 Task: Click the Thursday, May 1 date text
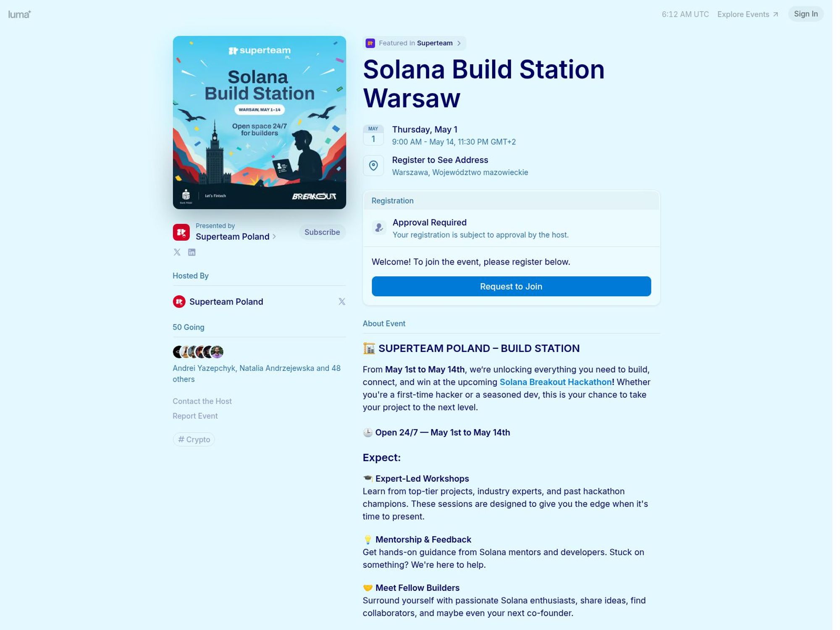(425, 129)
